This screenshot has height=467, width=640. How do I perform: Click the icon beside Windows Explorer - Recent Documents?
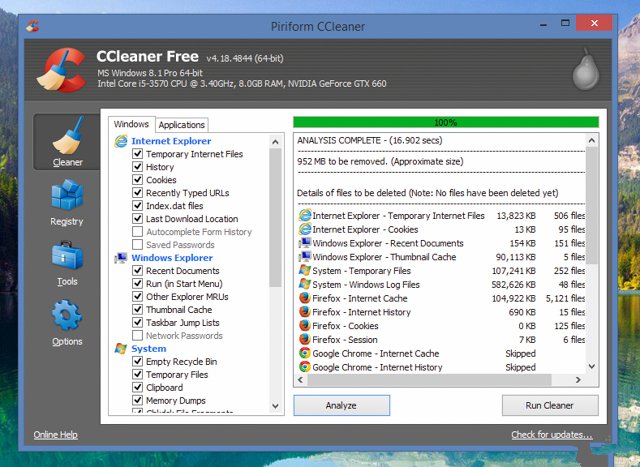pyautogui.click(x=305, y=243)
